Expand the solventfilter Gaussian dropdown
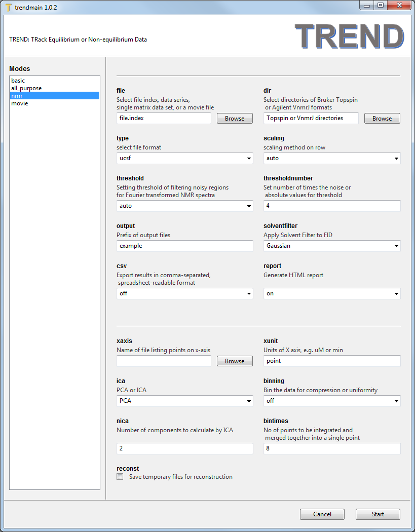This screenshot has width=415, height=532. (331, 246)
